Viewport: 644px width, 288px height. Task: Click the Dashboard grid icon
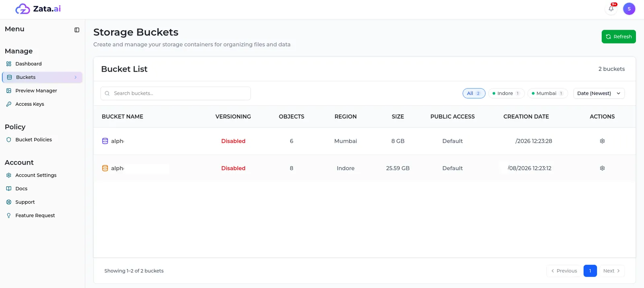[x=9, y=64]
